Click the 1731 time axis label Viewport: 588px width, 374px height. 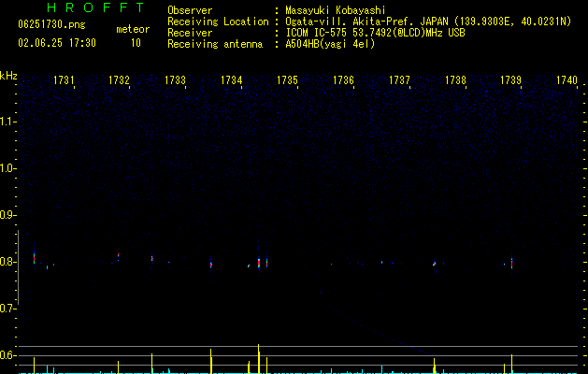(64, 80)
